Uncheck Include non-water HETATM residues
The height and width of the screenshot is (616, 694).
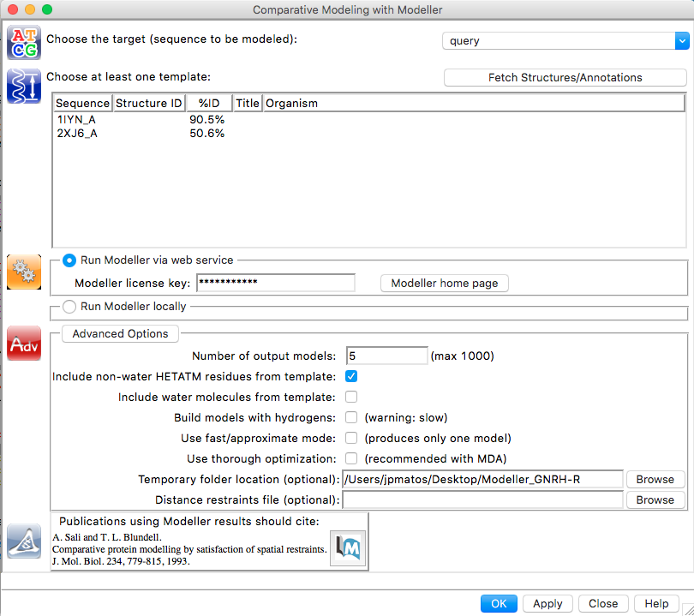pos(351,377)
